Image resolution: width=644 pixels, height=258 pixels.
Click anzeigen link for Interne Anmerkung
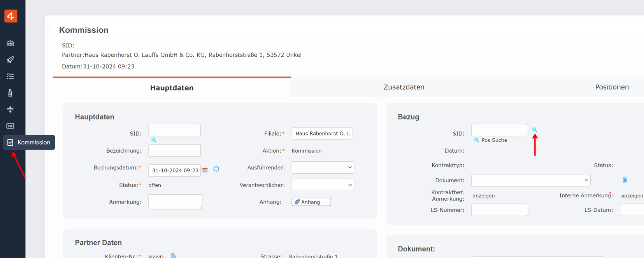[x=632, y=195]
